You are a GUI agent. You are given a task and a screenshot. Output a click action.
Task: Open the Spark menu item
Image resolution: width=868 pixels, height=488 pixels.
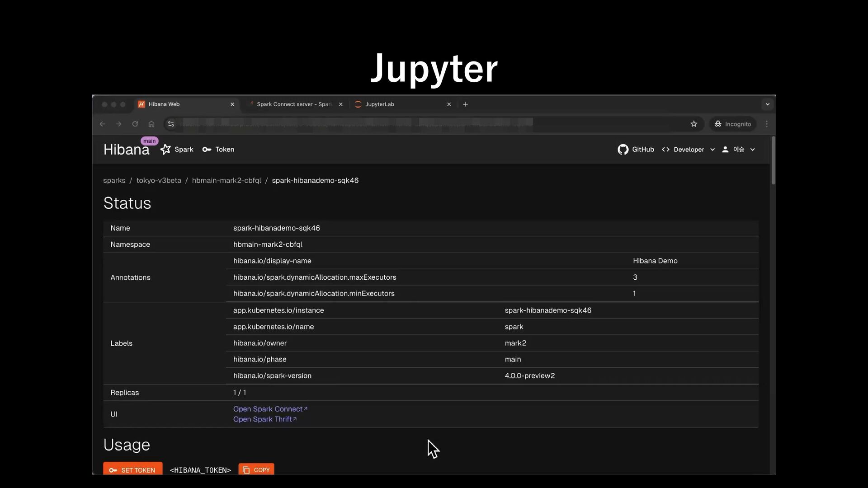click(177, 150)
